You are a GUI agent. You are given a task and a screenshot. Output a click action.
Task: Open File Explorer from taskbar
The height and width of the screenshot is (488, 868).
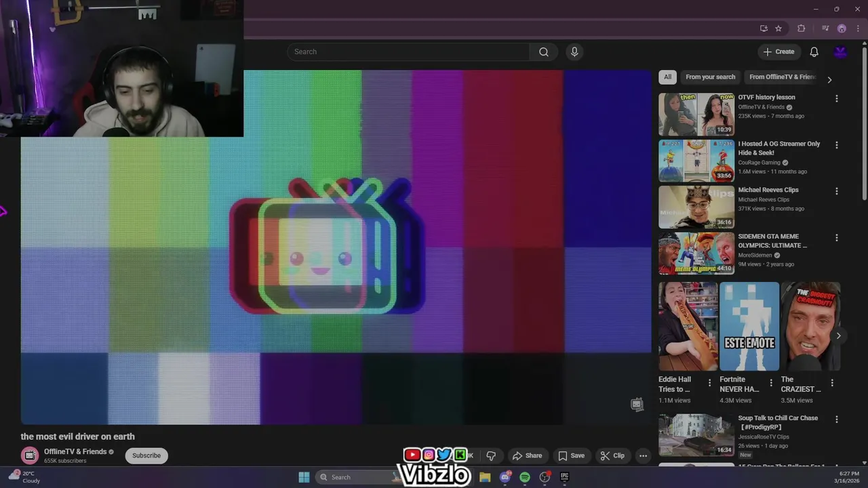[485, 477]
